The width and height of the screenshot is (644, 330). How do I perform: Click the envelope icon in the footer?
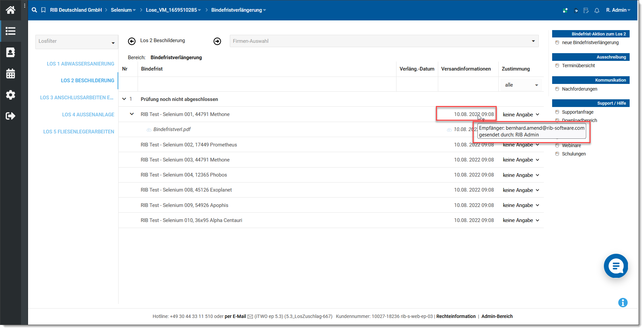click(250, 317)
